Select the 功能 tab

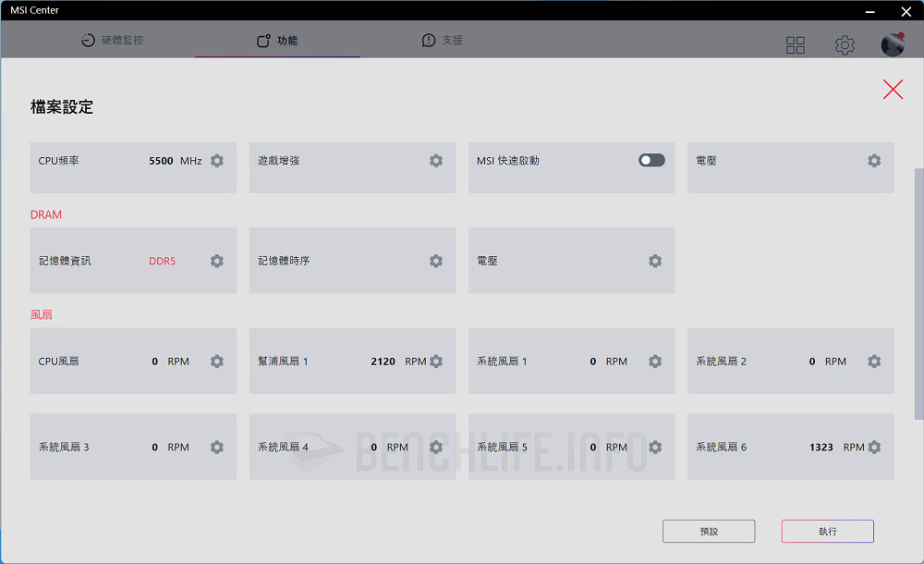pyautogui.click(x=277, y=41)
